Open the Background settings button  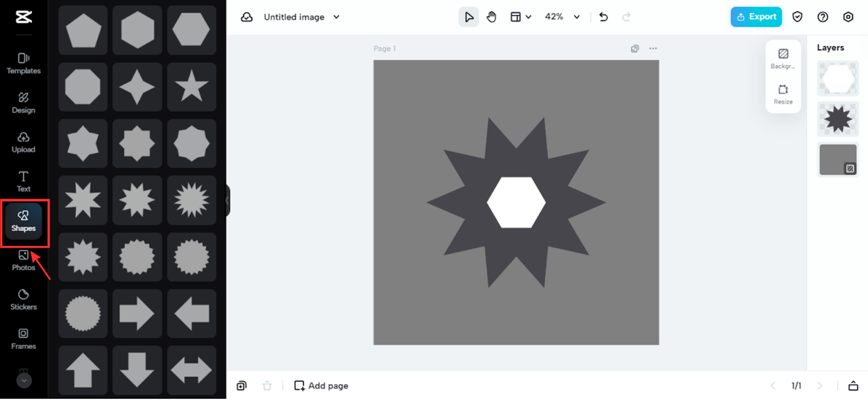783,58
